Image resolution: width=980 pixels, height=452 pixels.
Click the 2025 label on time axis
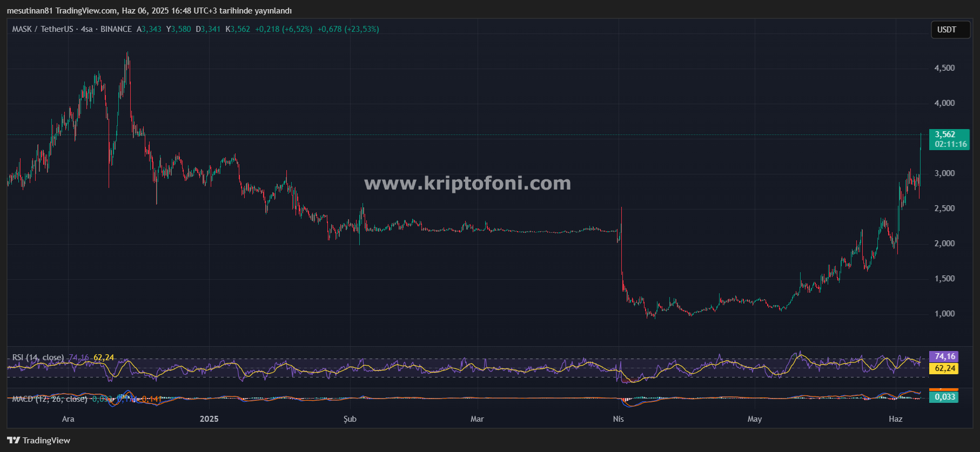(x=209, y=419)
